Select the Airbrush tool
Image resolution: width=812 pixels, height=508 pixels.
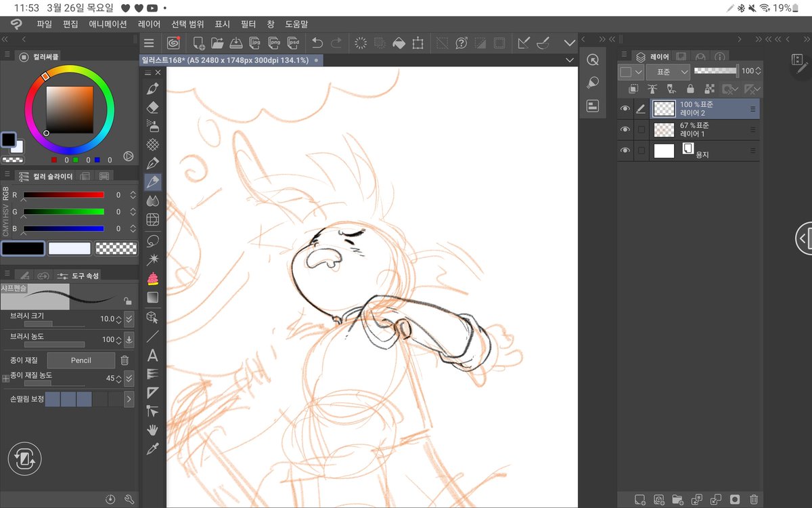pyautogui.click(x=153, y=125)
